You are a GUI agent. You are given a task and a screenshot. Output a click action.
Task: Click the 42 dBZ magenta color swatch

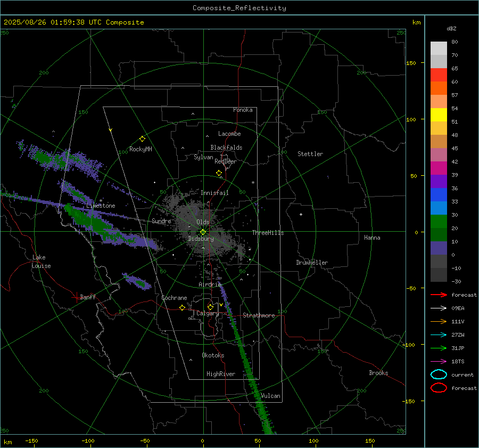tap(439, 168)
